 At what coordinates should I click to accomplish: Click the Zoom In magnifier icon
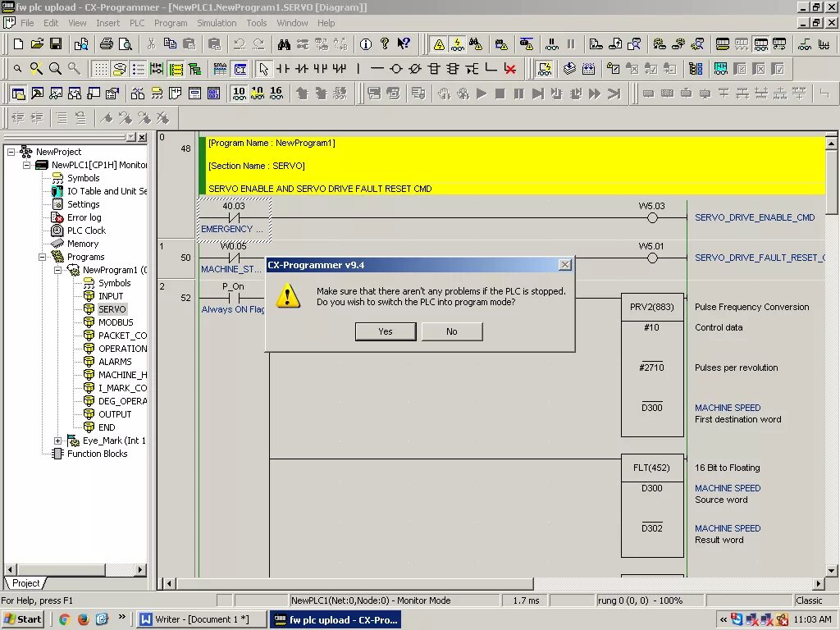click(x=55, y=69)
